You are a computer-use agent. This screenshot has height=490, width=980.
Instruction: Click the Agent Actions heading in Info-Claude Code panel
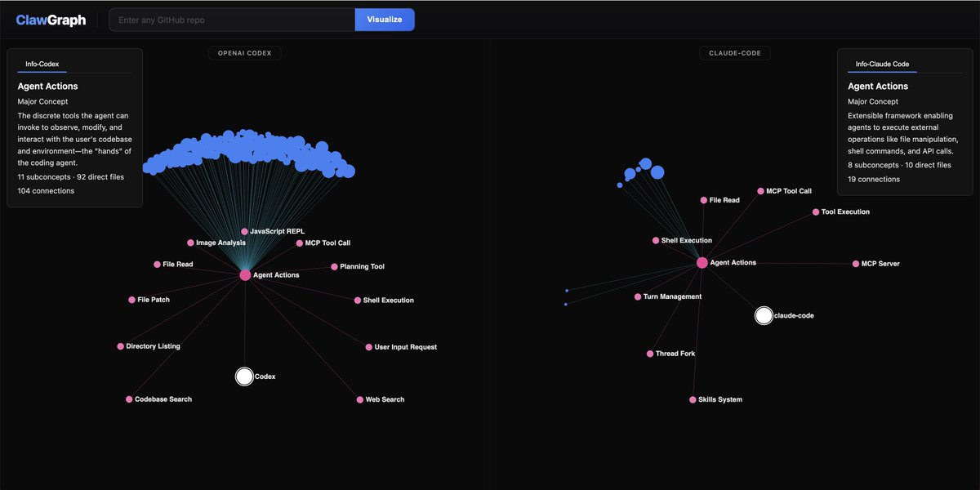click(x=878, y=87)
